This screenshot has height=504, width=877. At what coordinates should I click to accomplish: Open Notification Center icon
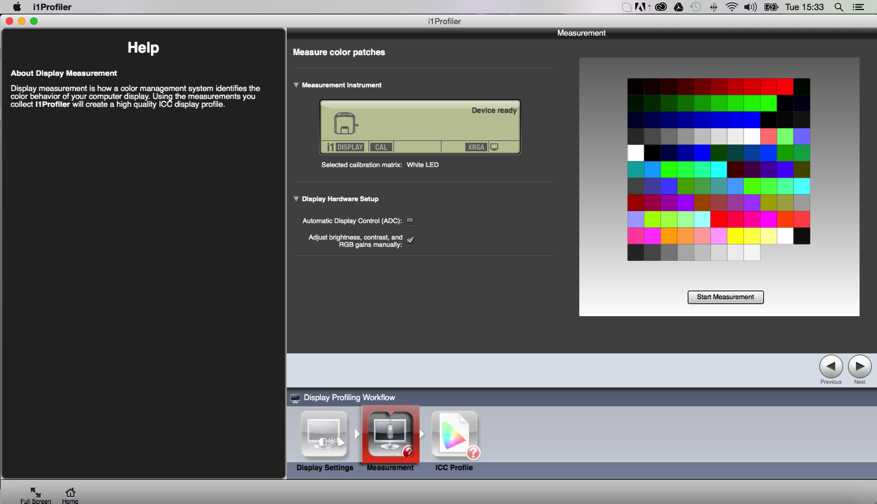(x=859, y=7)
